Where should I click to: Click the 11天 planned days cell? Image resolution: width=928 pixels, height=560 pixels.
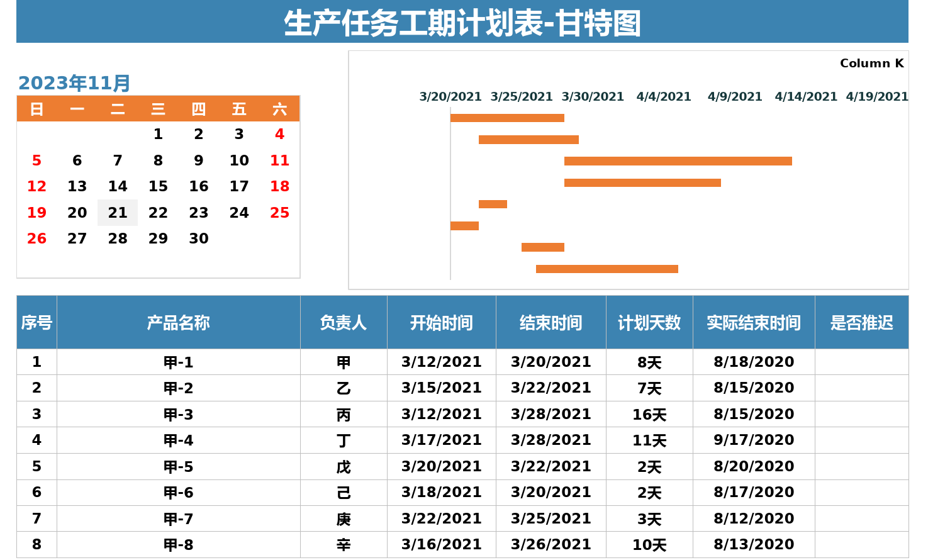point(649,440)
